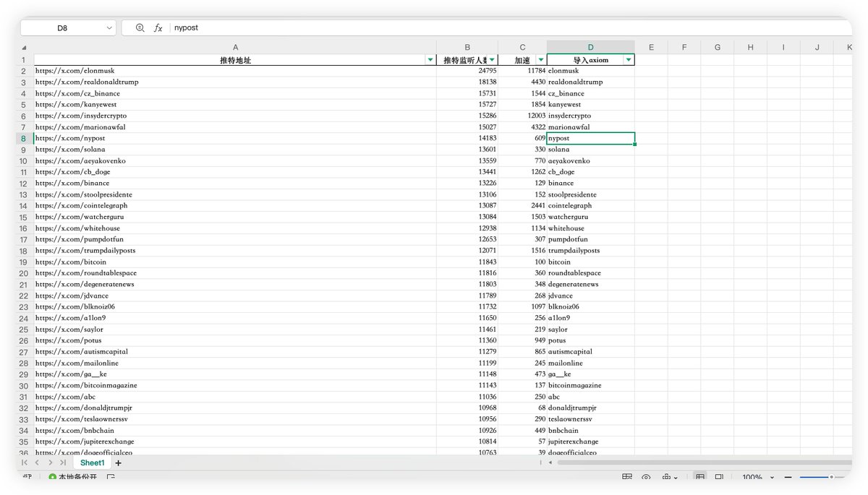Select row 8 header
The width and height of the screenshot is (868, 495).
[24, 138]
